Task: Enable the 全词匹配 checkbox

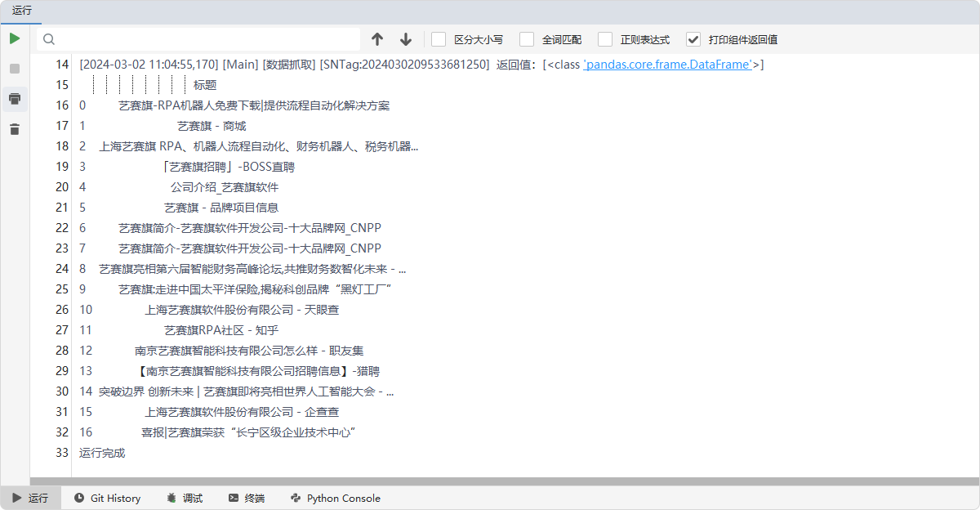Action: [527, 39]
